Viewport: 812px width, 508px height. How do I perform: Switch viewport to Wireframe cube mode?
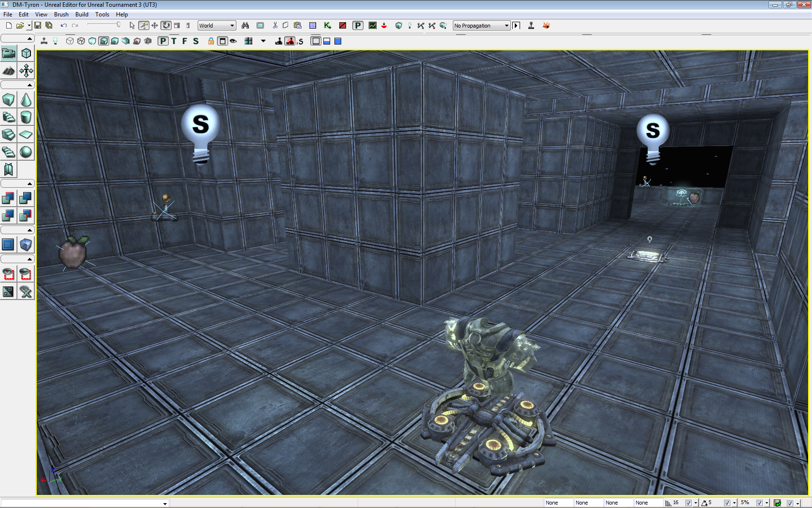(x=81, y=41)
